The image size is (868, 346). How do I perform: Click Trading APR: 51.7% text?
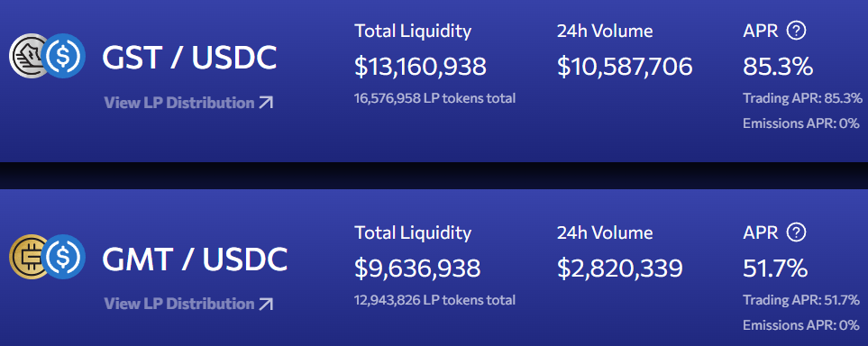click(x=801, y=300)
